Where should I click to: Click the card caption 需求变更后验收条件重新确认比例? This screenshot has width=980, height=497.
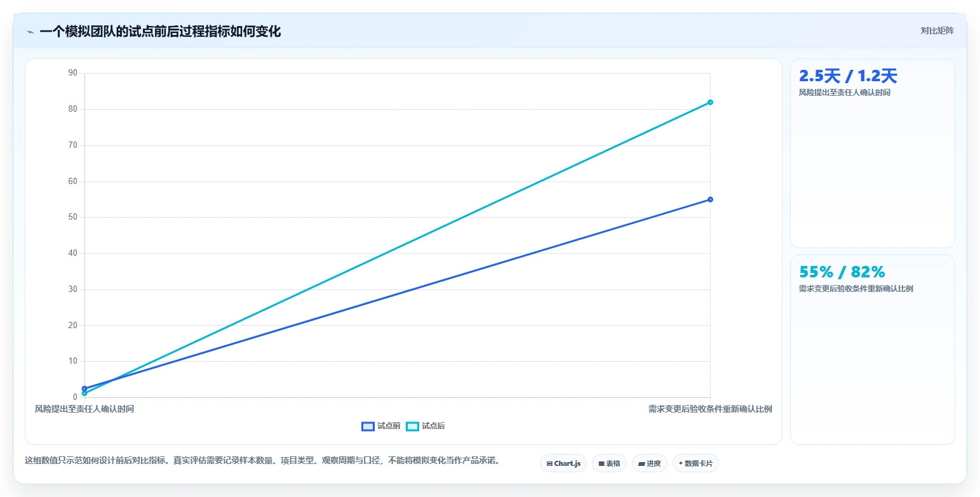point(856,289)
